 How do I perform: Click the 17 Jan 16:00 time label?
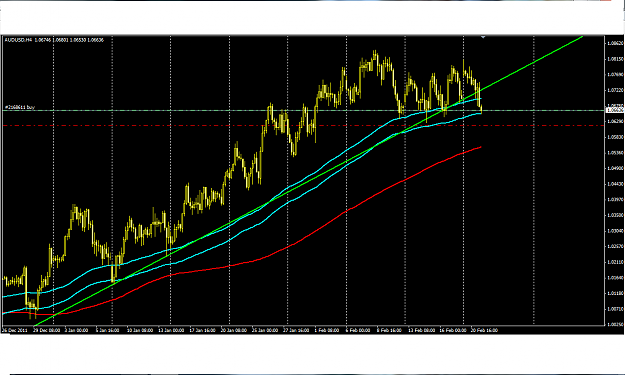click(x=202, y=330)
